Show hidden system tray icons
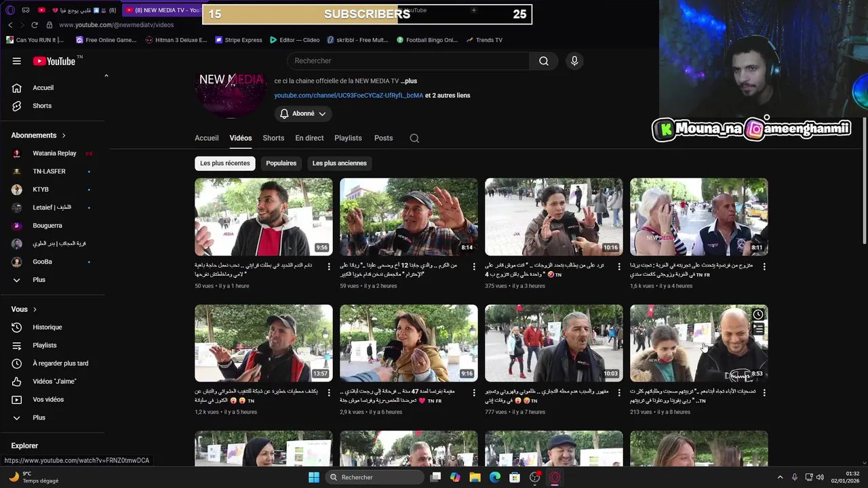This screenshot has height=488, width=868. pyautogui.click(x=780, y=477)
